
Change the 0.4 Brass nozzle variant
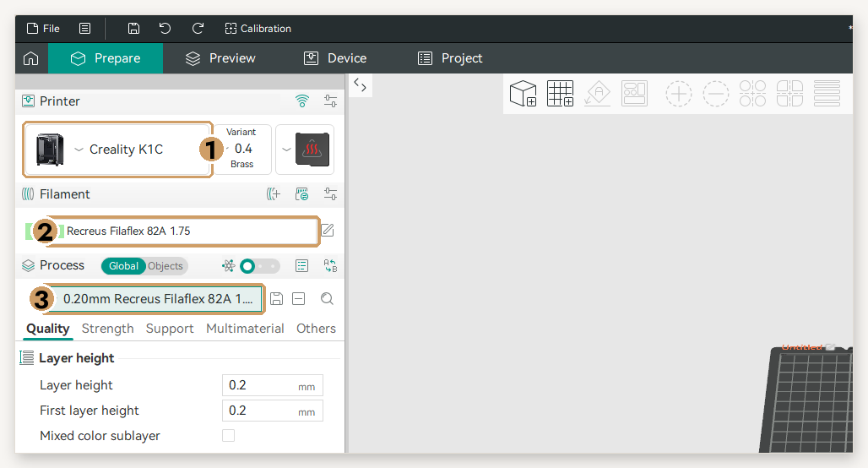coord(242,149)
